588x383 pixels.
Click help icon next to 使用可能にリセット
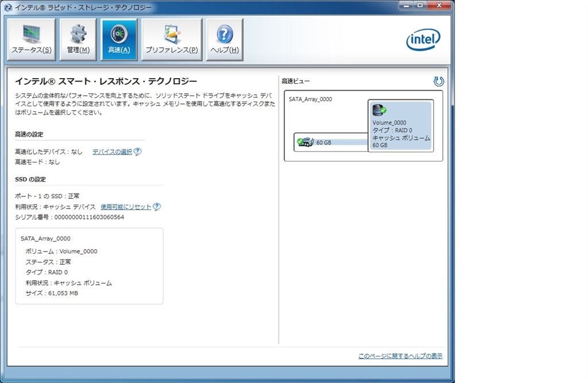tap(157, 207)
